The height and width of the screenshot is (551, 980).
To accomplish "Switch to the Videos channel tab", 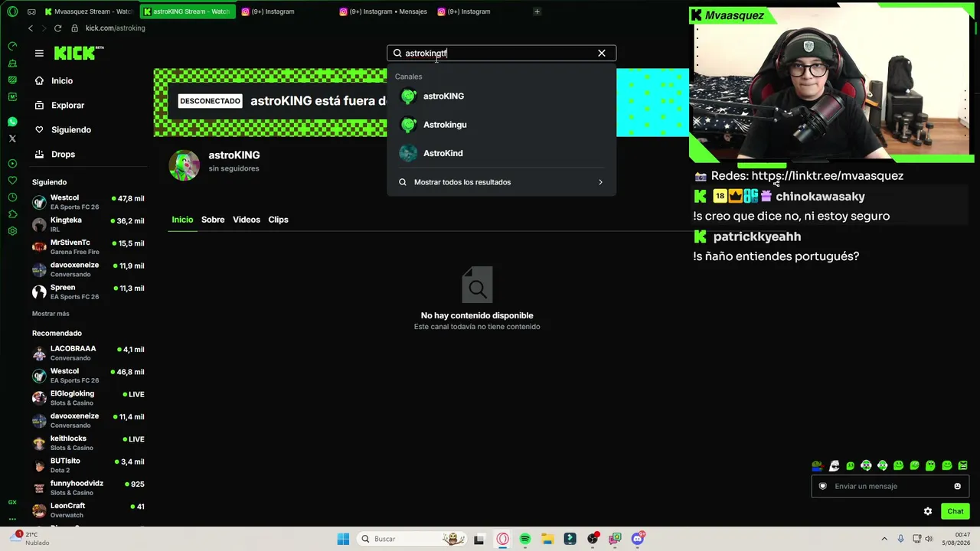I will coord(247,220).
